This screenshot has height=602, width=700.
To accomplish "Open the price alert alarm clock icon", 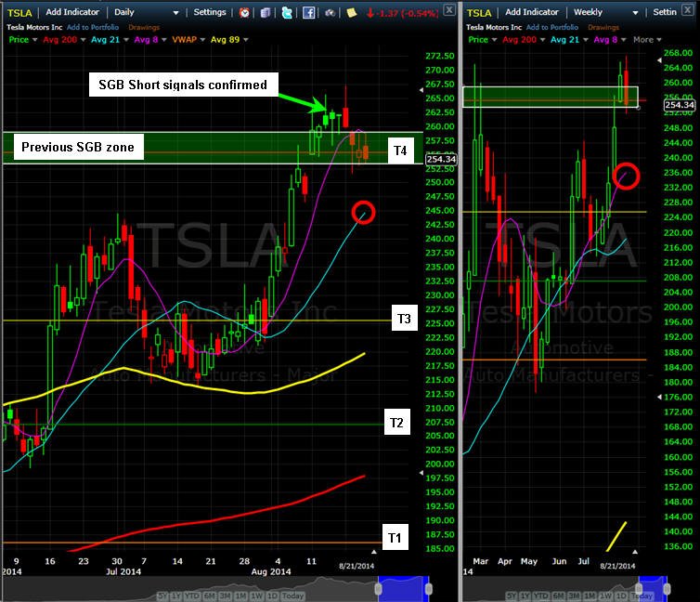I will coord(244,12).
